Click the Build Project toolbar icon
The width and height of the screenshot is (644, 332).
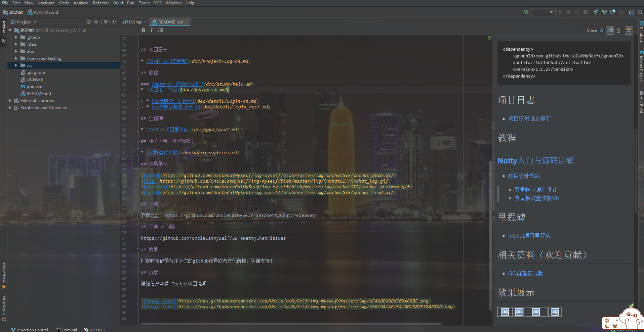[x=526, y=12]
